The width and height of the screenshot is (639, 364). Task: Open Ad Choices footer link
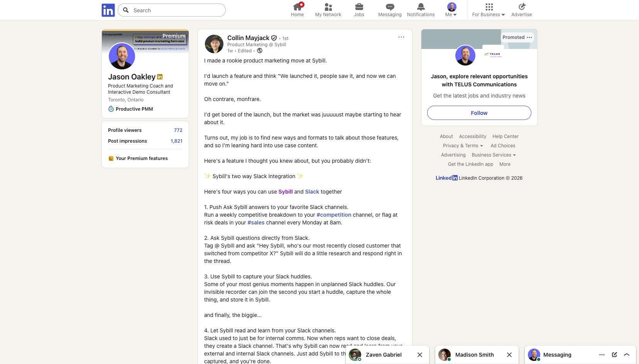(503, 146)
